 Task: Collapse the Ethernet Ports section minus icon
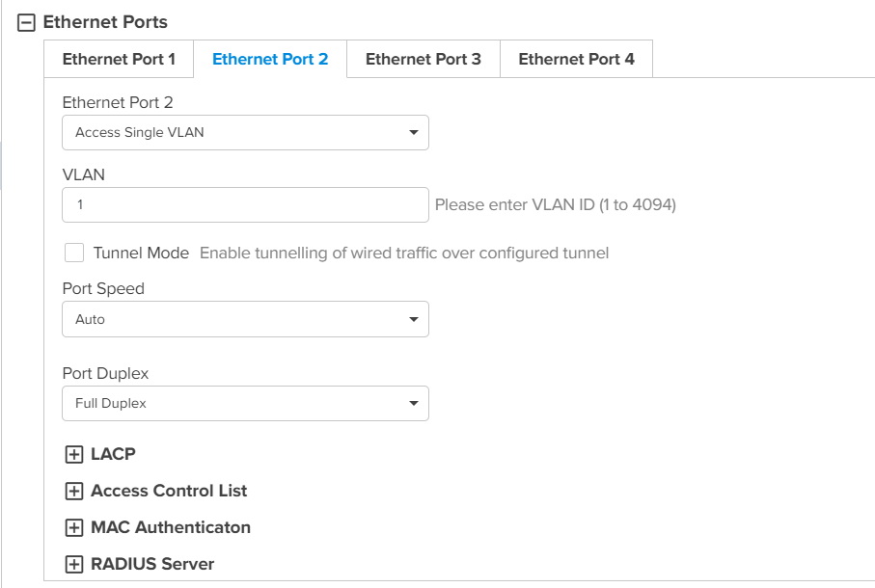[x=27, y=23]
